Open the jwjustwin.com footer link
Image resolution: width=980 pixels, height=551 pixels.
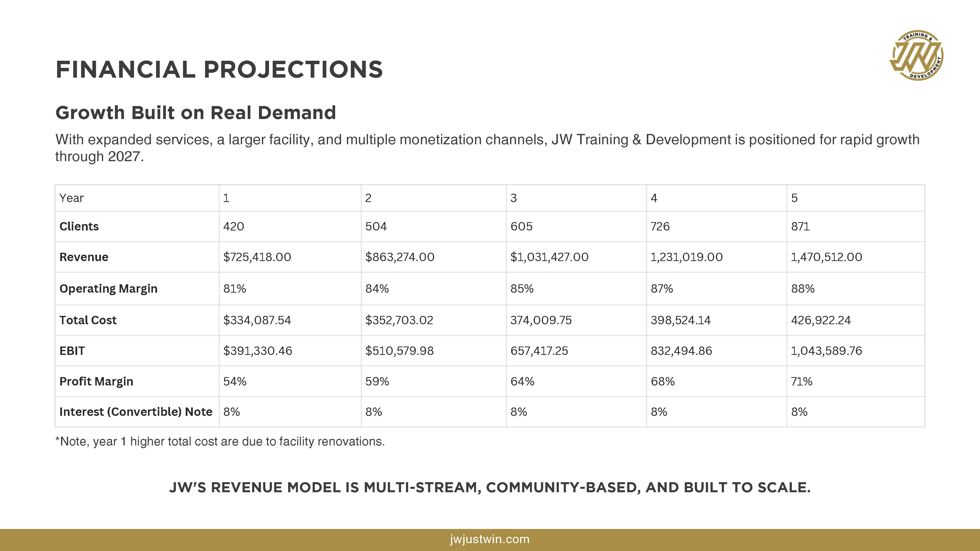pyautogui.click(x=489, y=539)
